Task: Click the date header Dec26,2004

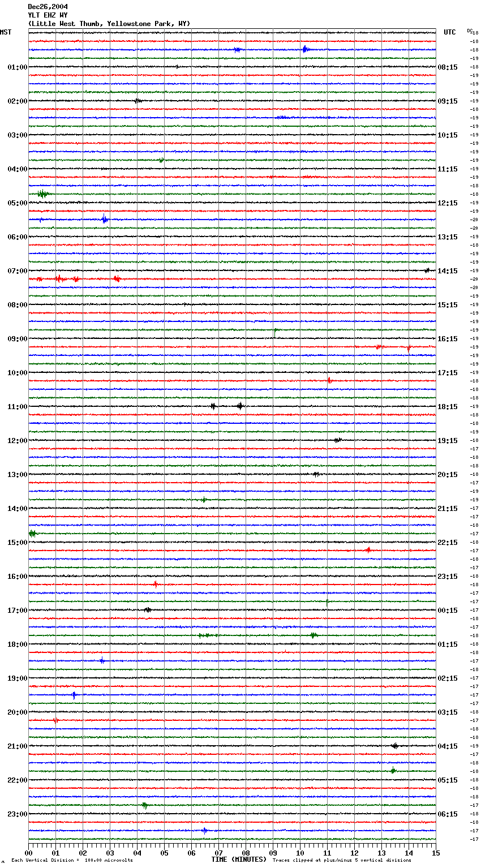Action: point(48,7)
